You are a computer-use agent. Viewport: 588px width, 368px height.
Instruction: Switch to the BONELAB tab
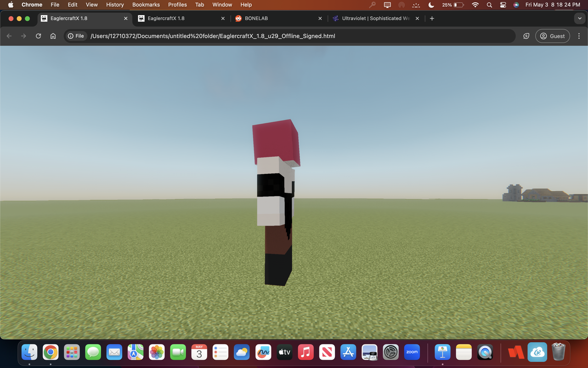[278, 18]
